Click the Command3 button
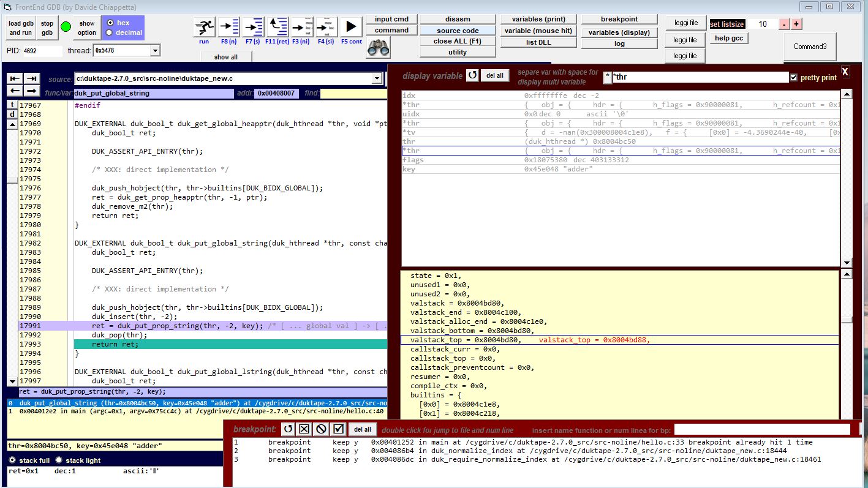The width and height of the screenshot is (868, 488). [x=810, y=47]
